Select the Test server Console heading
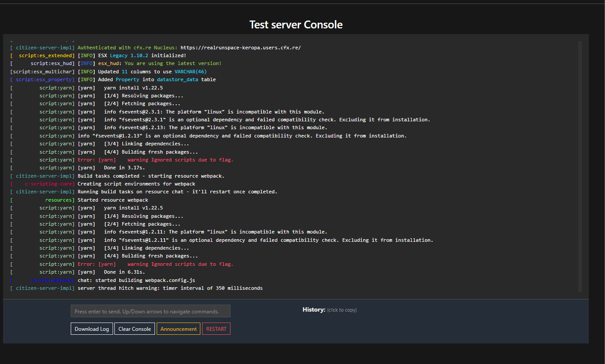This screenshot has height=364, width=605. click(296, 25)
